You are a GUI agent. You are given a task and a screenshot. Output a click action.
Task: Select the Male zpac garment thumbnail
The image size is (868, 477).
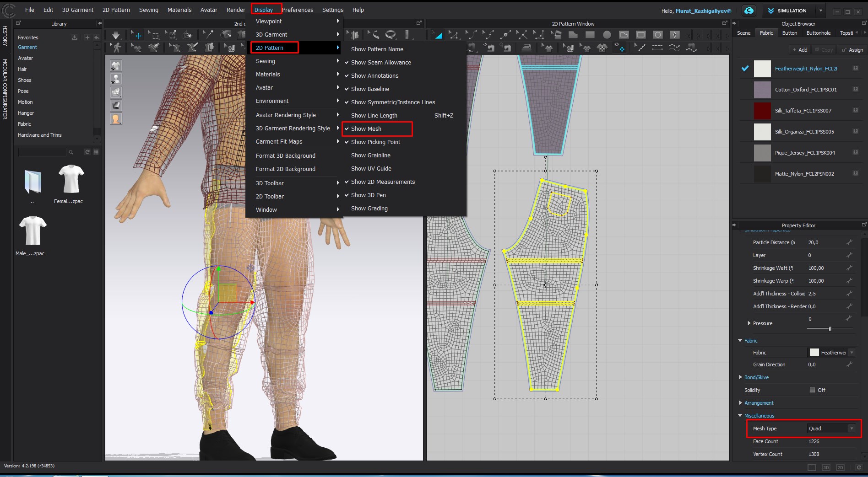coord(33,231)
